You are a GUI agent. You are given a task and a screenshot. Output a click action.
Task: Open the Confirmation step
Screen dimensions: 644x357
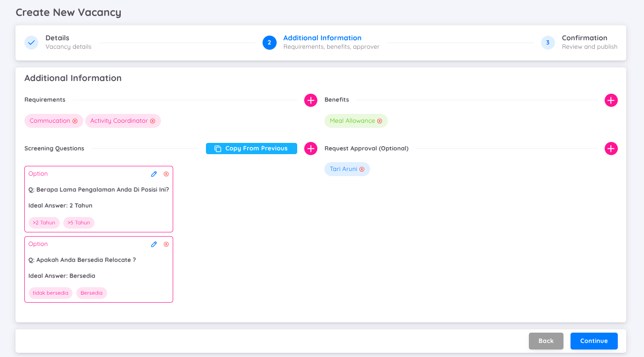click(x=584, y=42)
